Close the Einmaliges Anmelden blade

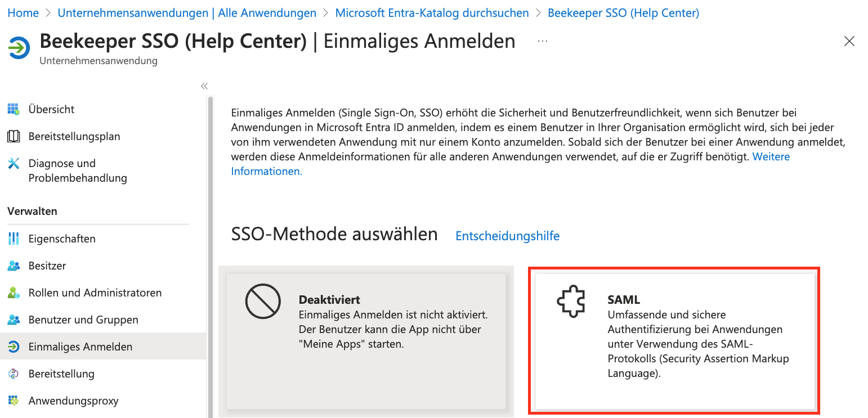point(849,41)
